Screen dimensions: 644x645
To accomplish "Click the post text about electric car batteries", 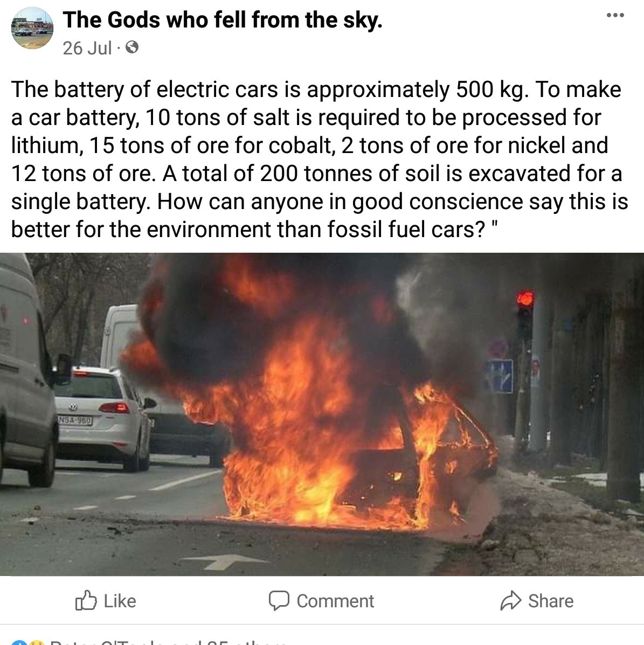I will click(320, 159).
